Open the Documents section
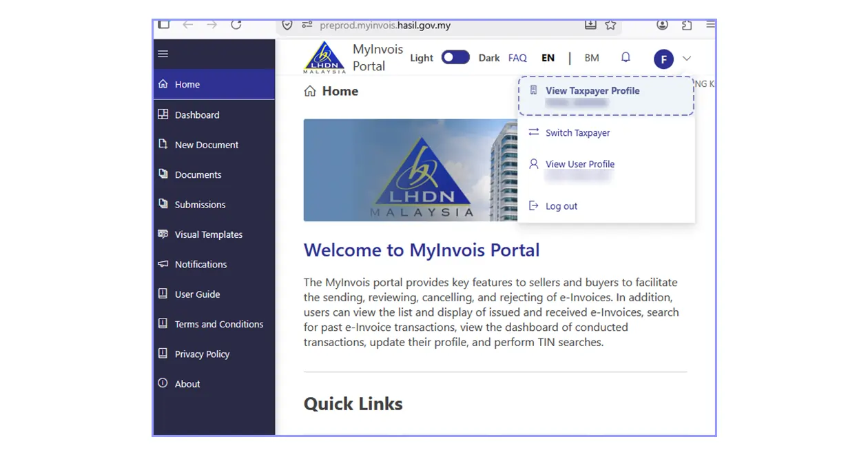The image size is (868, 455). point(198,174)
